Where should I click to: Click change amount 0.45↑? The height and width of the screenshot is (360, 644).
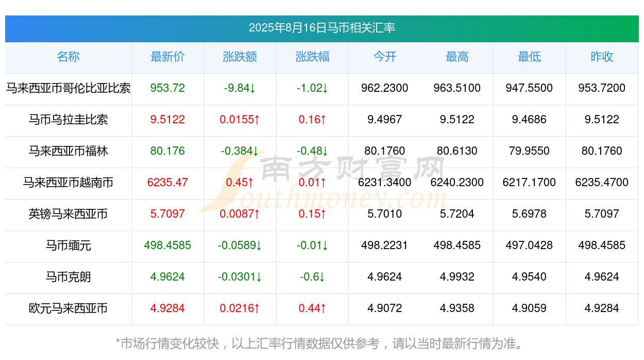(x=240, y=183)
